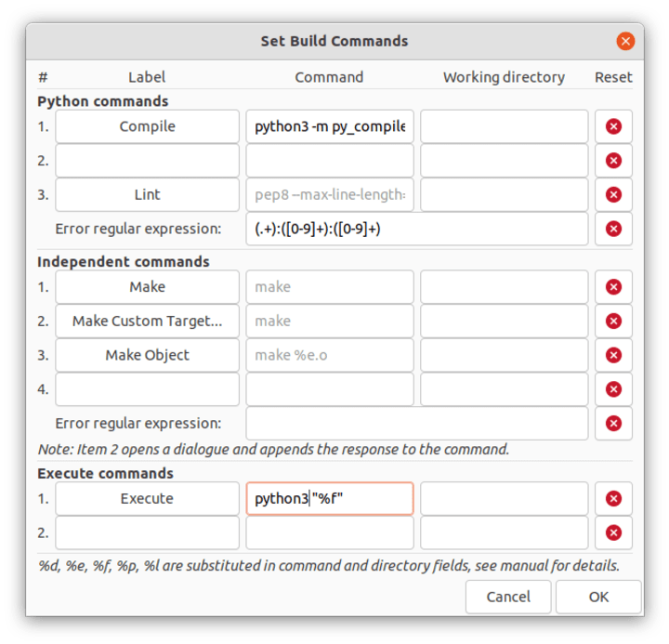
Task: Reset the Execute command row
Action: point(613,498)
